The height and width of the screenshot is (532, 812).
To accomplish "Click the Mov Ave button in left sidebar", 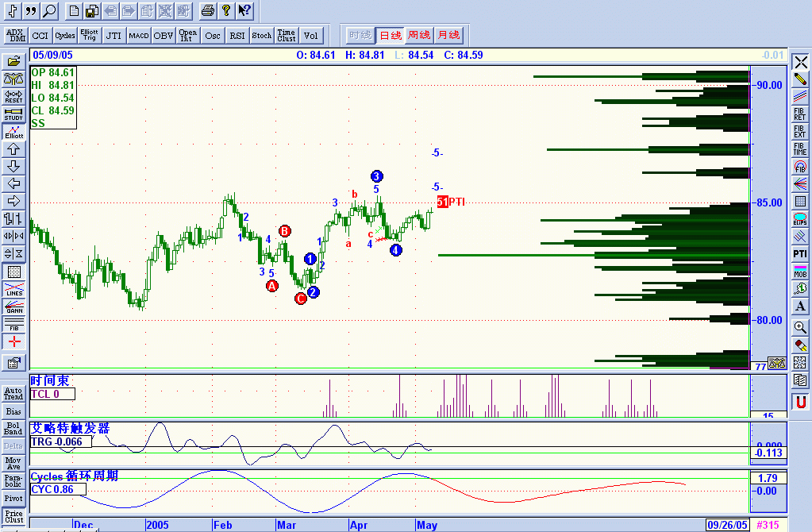I will (x=13, y=463).
